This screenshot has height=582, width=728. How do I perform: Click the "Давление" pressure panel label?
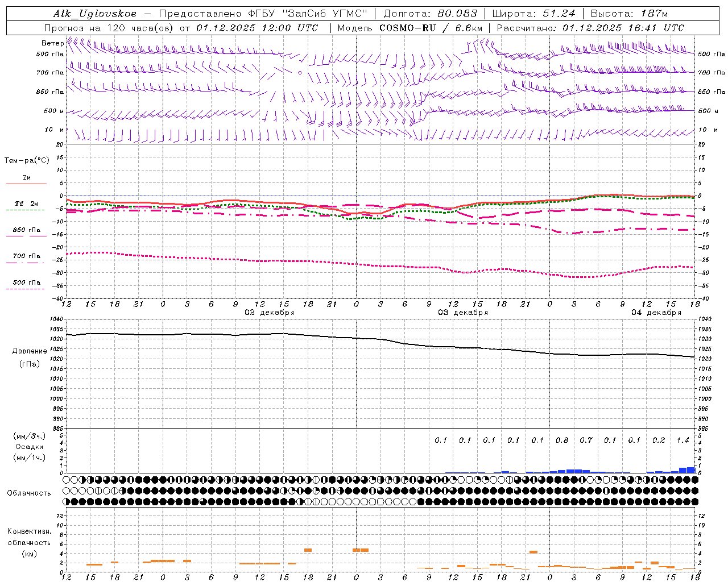[30, 351]
